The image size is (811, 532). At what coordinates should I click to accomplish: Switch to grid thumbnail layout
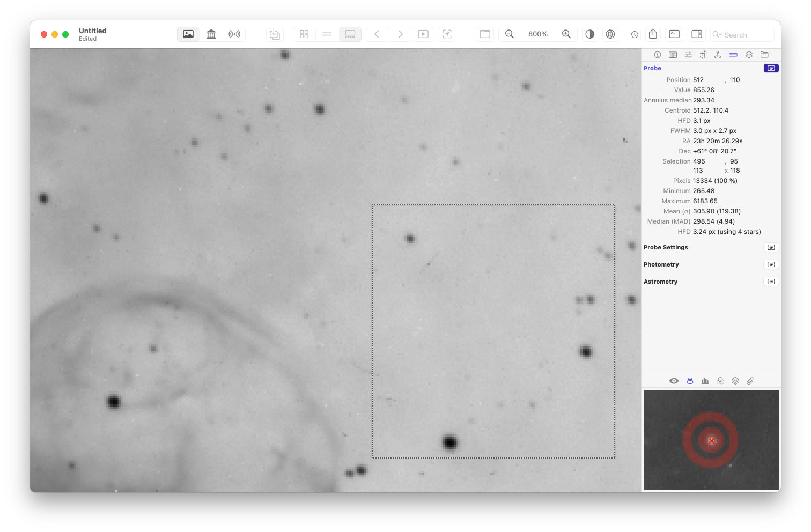coord(304,34)
